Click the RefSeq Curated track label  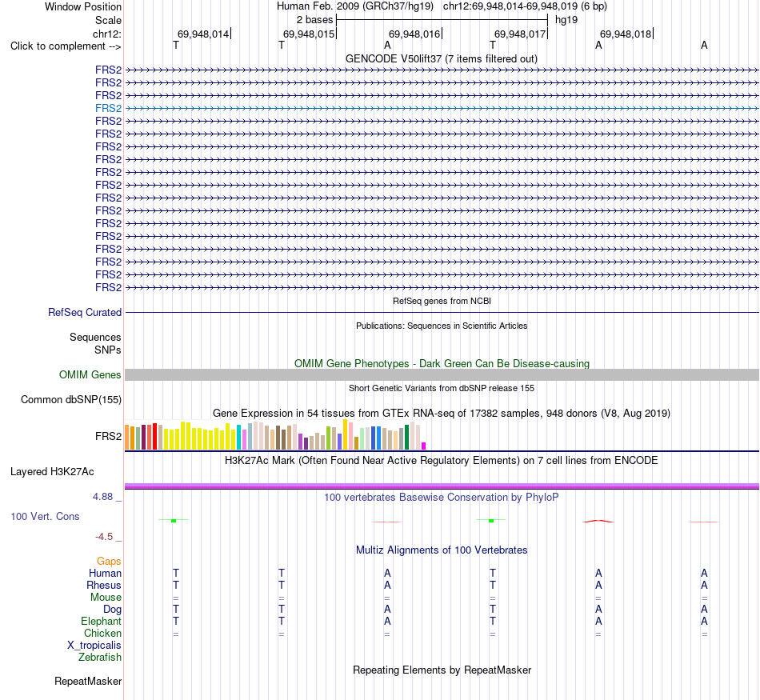pyautogui.click(x=84, y=312)
